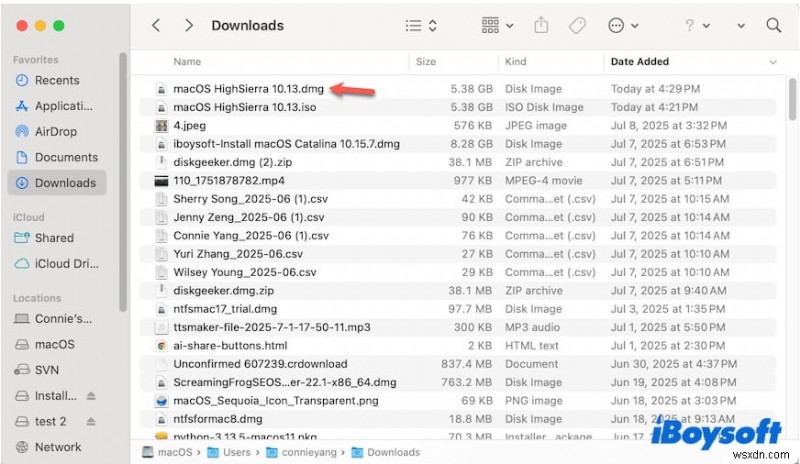Toggle the Date Added sort direction chevron
This screenshot has width=800, height=464.
773,62
